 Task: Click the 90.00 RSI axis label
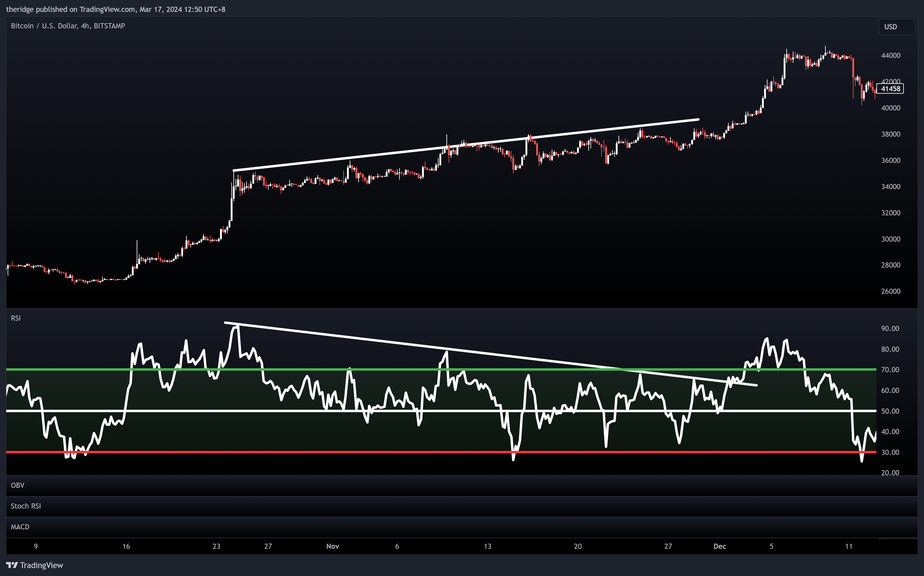tap(890, 328)
